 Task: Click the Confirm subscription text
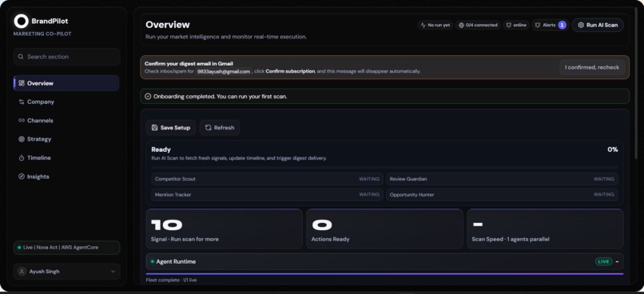tap(290, 71)
